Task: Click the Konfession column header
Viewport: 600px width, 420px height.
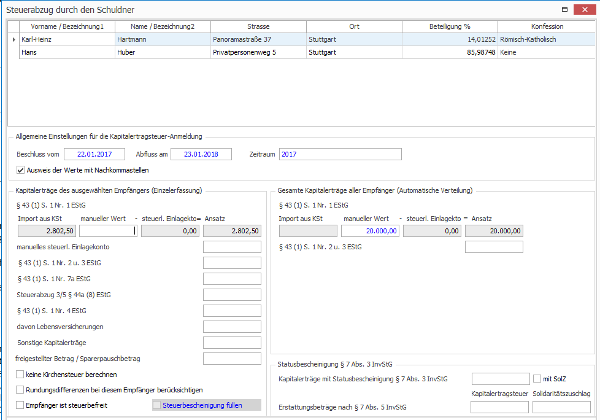Action: tap(547, 26)
